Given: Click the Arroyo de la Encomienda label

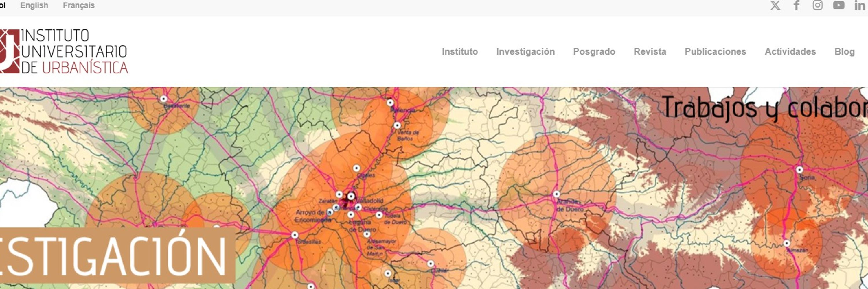Looking at the screenshot, I should tap(313, 216).
